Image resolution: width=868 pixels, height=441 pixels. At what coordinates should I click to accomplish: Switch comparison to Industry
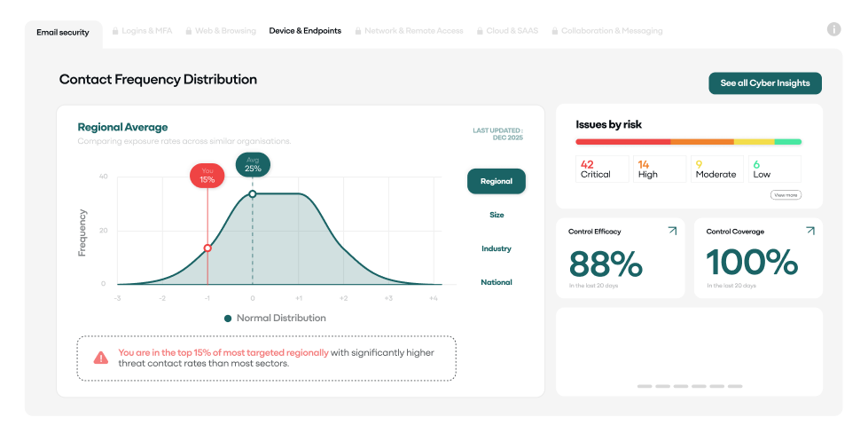[496, 248]
